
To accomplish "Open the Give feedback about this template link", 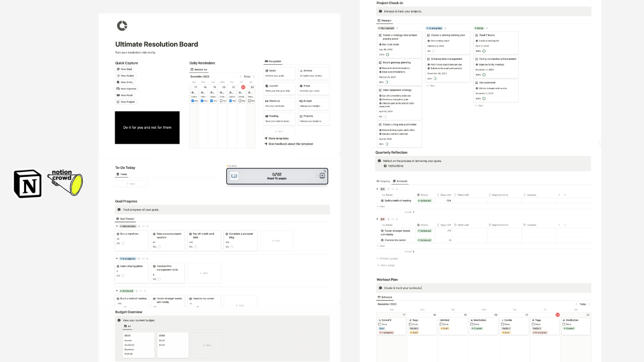I will 291,144.
